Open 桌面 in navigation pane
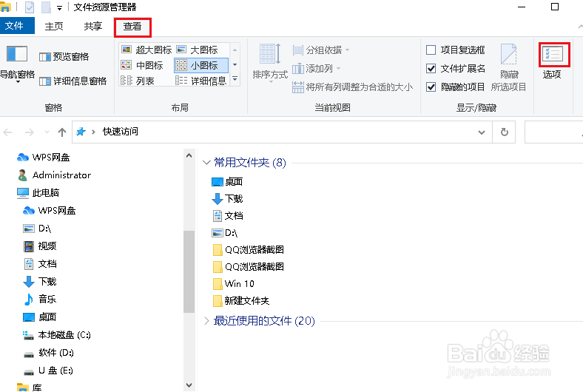 pyautogui.click(x=40, y=317)
